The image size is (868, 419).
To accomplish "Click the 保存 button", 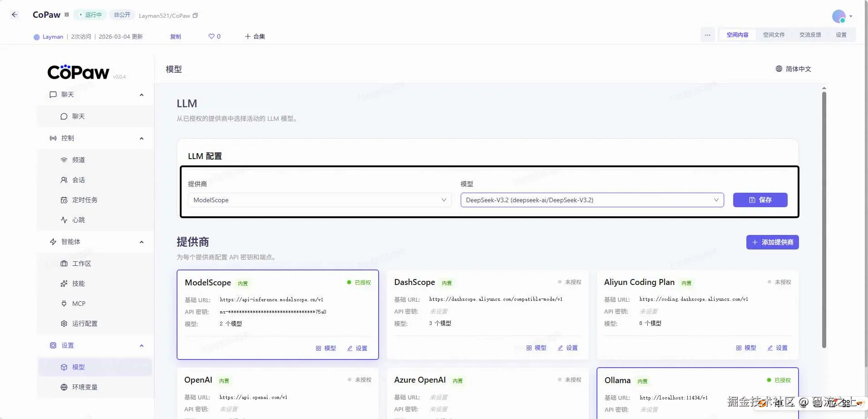I will [x=760, y=200].
